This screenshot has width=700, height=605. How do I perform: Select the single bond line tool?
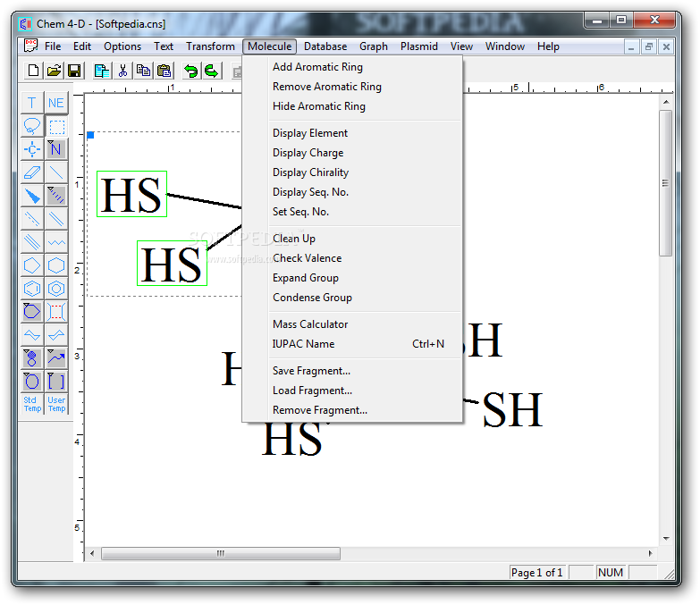tap(56, 172)
